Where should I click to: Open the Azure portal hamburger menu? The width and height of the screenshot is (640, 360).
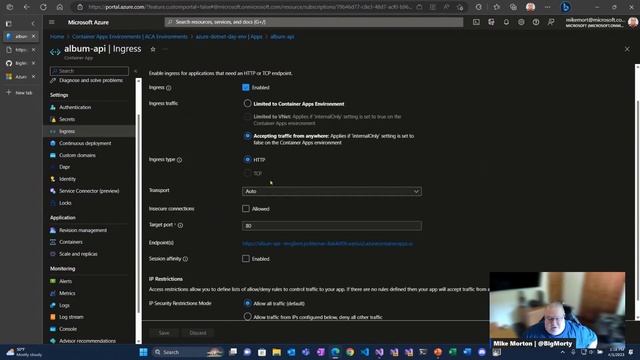(51, 22)
